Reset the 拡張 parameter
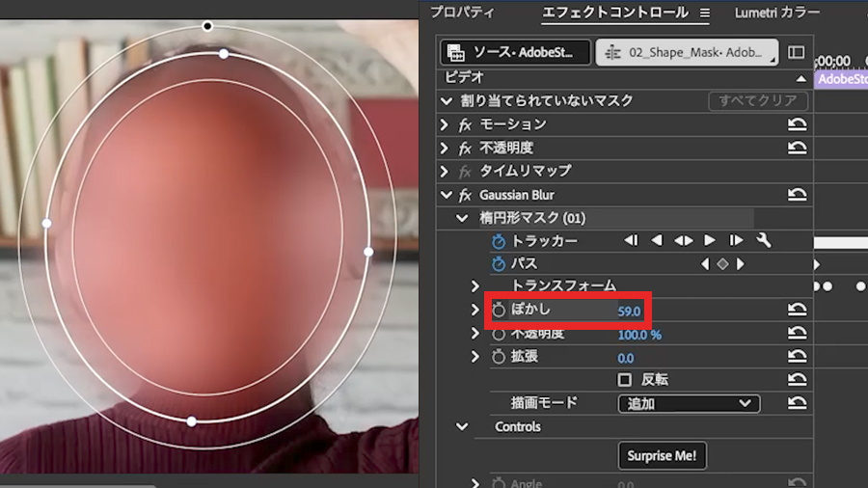The height and width of the screenshot is (488, 868). [798, 355]
